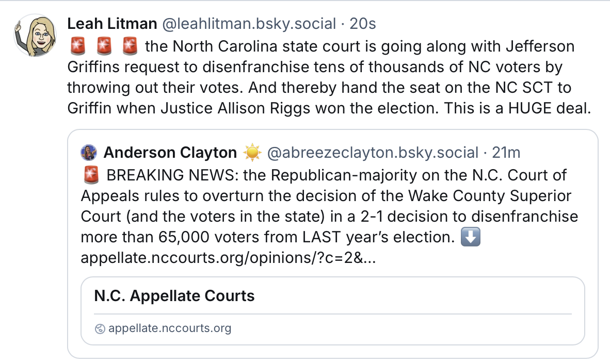
Task: Click the sun emoji beside Anderson Clayton
Action: click(252, 153)
